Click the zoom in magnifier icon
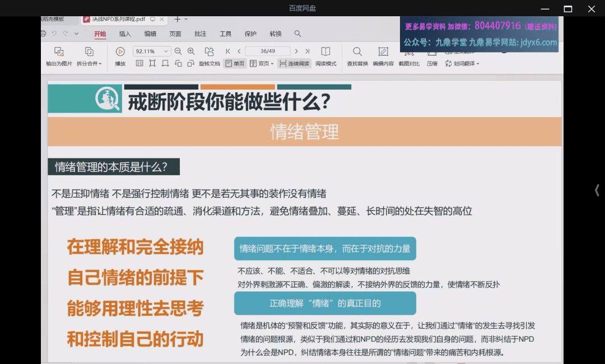605x364 pixels. pos(191,51)
